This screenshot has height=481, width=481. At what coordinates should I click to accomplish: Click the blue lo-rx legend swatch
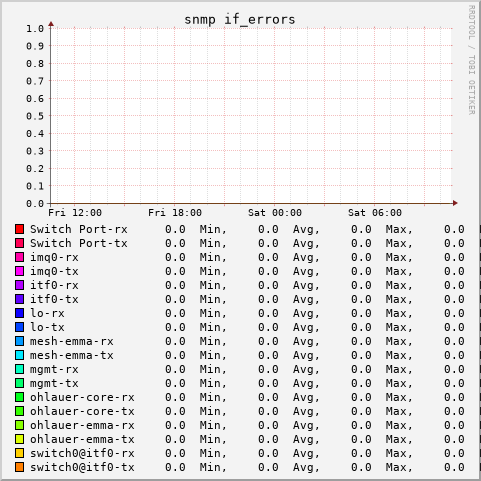(20, 313)
